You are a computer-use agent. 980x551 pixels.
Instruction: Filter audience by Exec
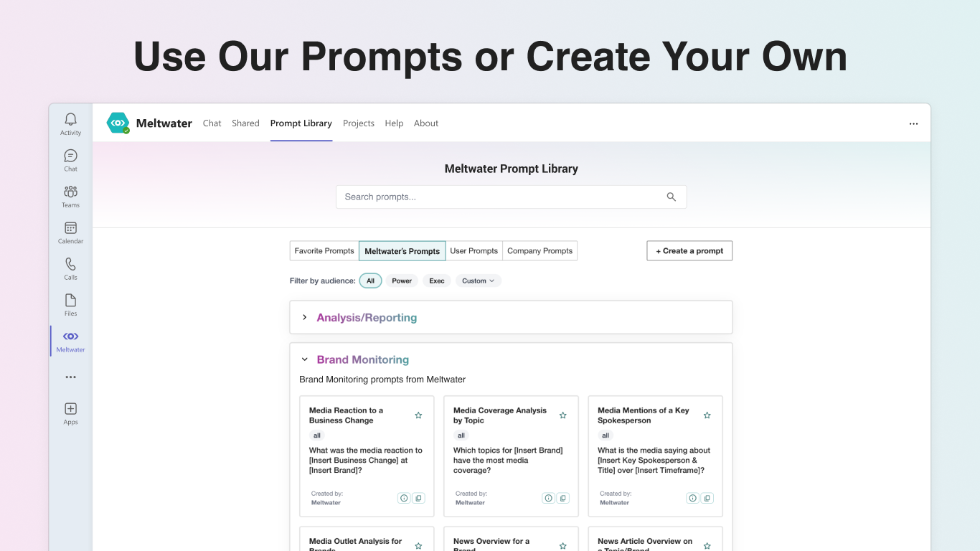(x=436, y=281)
